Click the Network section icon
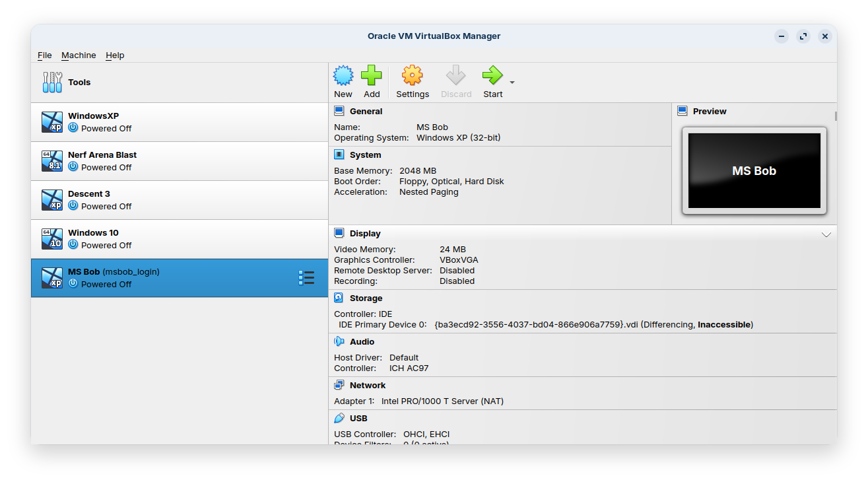The width and height of the screenshot is (868, 482). [339, 385]
